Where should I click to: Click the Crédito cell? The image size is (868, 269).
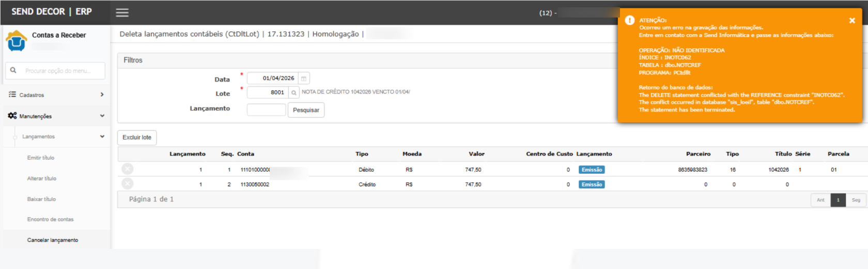tap(367, 184)
